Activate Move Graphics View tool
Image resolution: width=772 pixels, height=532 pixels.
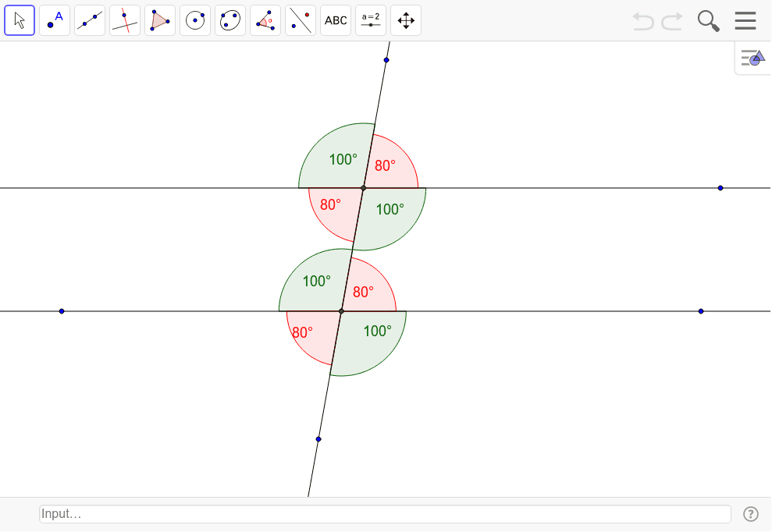point(406,20)
